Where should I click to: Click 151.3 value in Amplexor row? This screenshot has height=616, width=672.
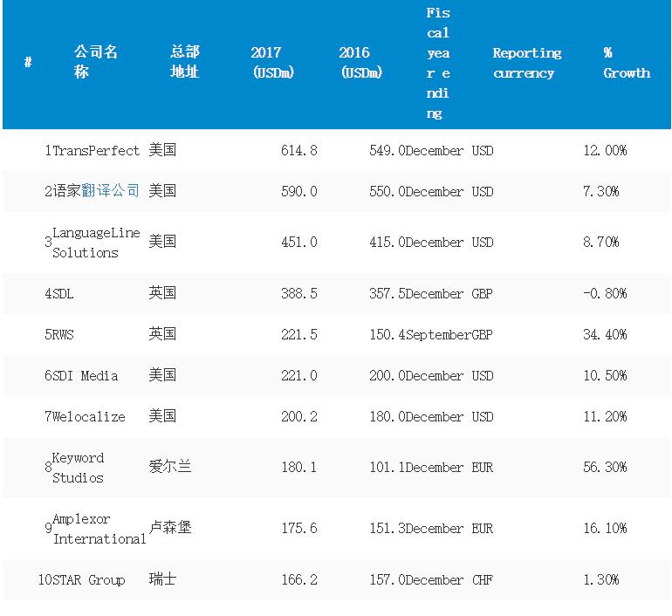(387, 528)
